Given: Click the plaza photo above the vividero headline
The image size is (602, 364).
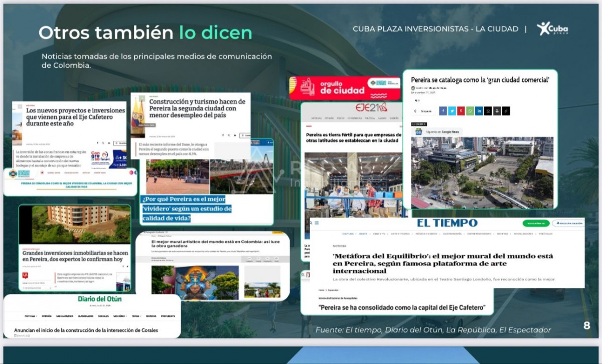Looking at the screenshot, I should point(178,176).
